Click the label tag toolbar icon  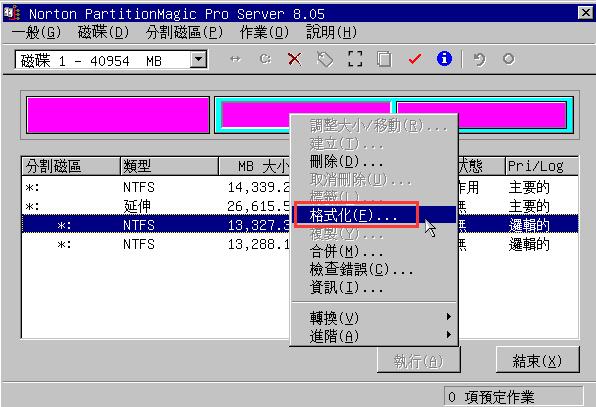coord(325,59)
